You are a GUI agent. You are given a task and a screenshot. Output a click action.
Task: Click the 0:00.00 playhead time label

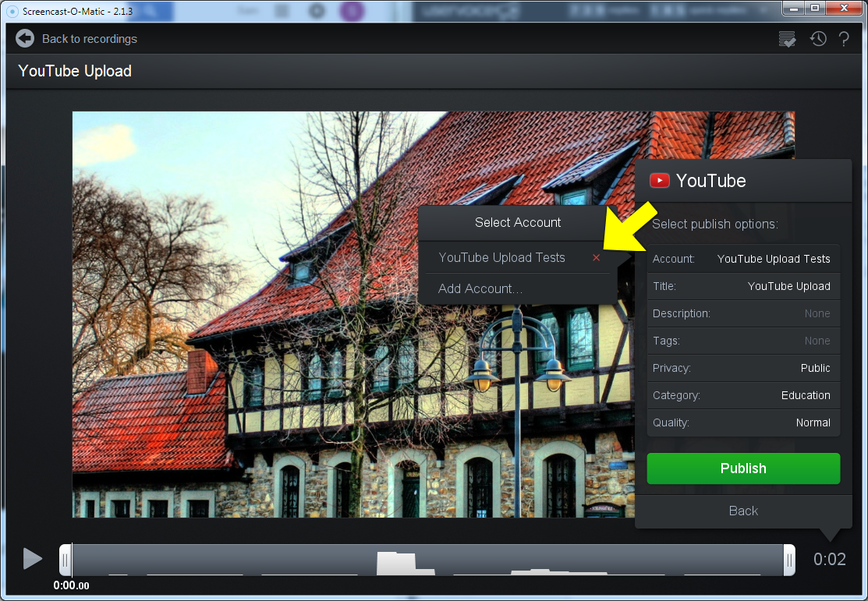click(x=72, y=585)
